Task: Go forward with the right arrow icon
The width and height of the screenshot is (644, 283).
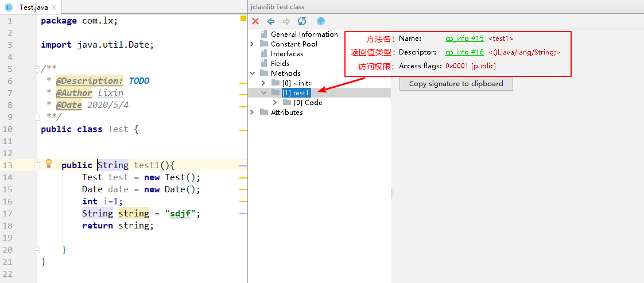Action: click(x=286, y=21)
